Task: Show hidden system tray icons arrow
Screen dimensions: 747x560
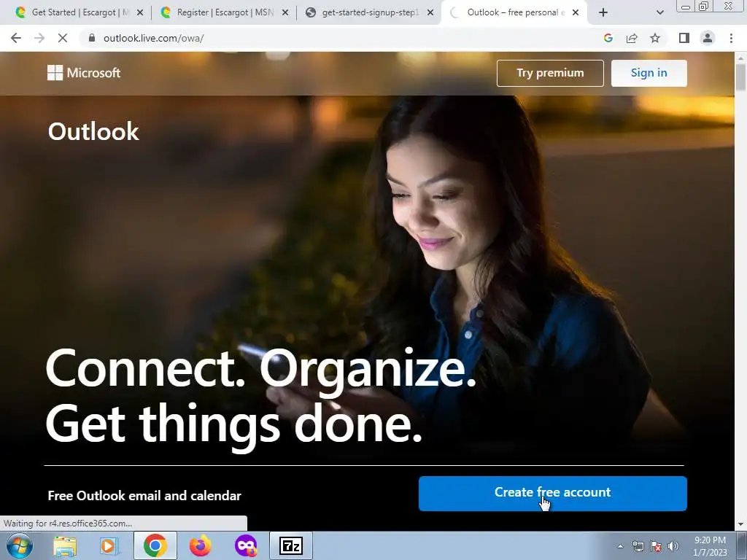Action: pos(620,546)
